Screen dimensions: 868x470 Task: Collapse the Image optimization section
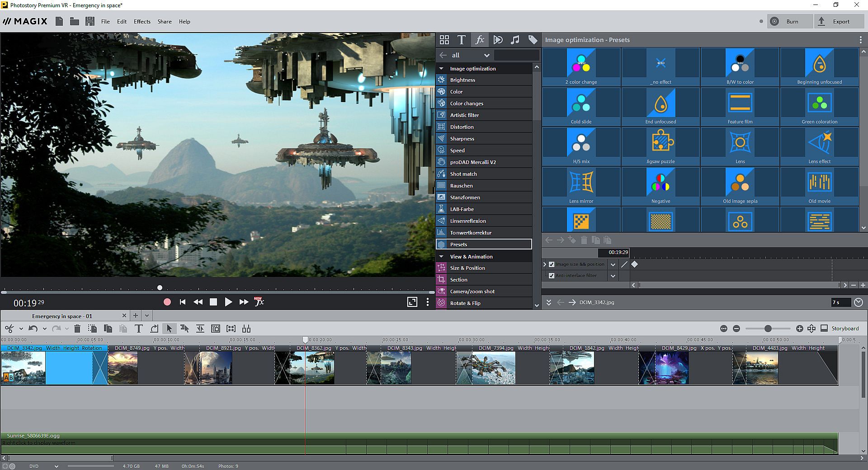coord(441,69)
